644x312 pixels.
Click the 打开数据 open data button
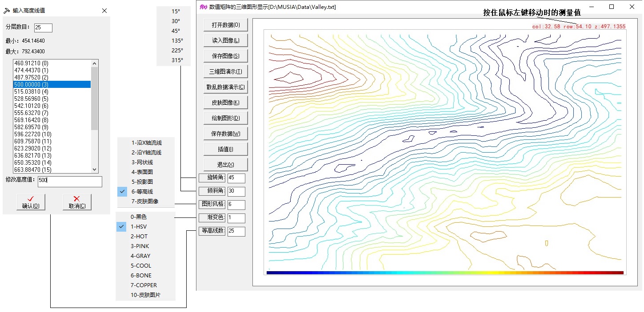click(x=225, y=25)
